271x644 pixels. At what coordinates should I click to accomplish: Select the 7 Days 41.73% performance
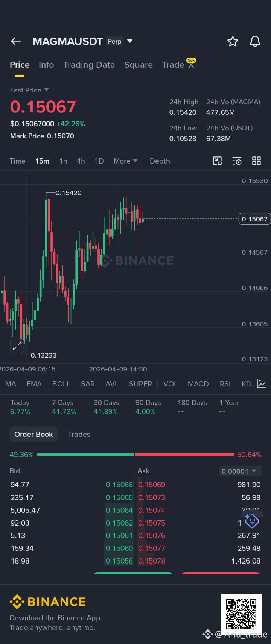coord(64,407)
